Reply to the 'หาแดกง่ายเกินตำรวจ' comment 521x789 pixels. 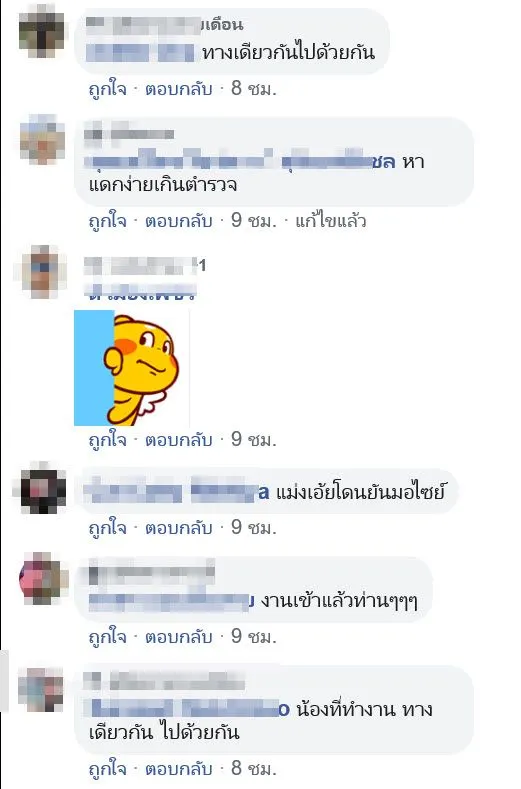(179, 221)
